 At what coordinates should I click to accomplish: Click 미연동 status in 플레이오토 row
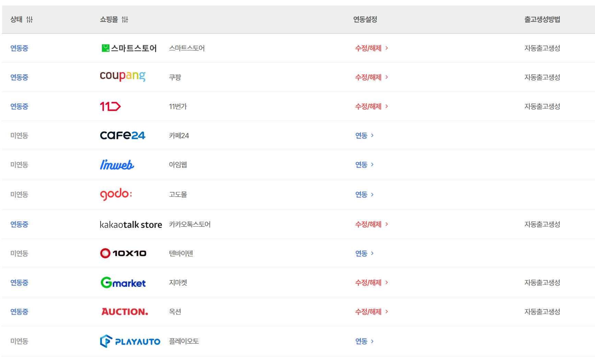19,341
